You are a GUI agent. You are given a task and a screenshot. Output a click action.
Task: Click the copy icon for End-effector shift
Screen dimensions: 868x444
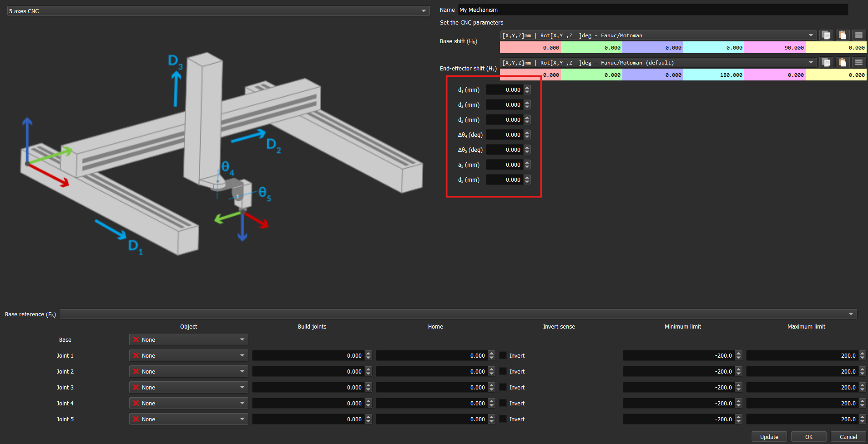tap(826, 63)
